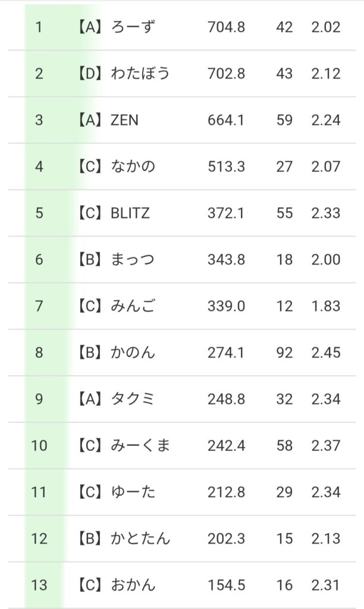Click the rank number 13 cell
Screen dimensions: 364x609
39,585
